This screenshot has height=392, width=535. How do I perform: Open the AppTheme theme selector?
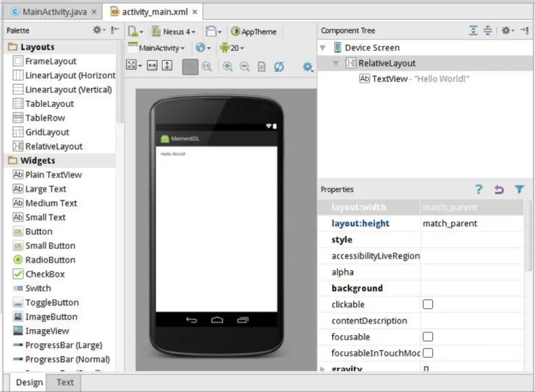click(254, 31)
